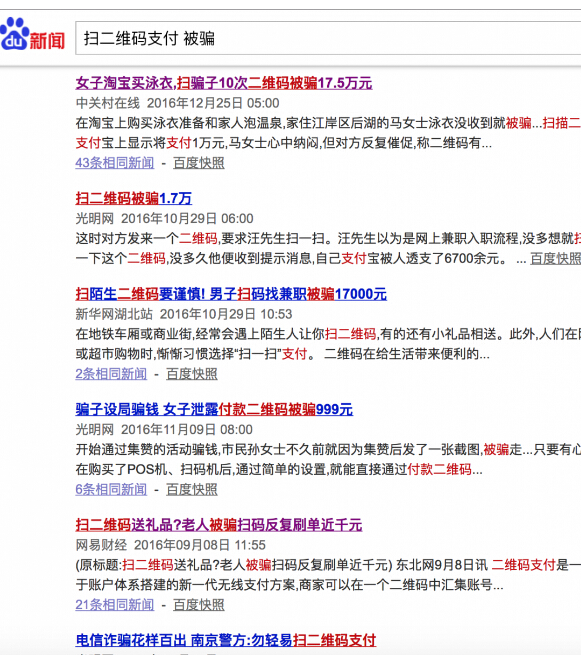
Task: Open headline 女子淘宝买泳衣,扫骗子10次二维码被骗17.5万元
Action: coord(224,83)
